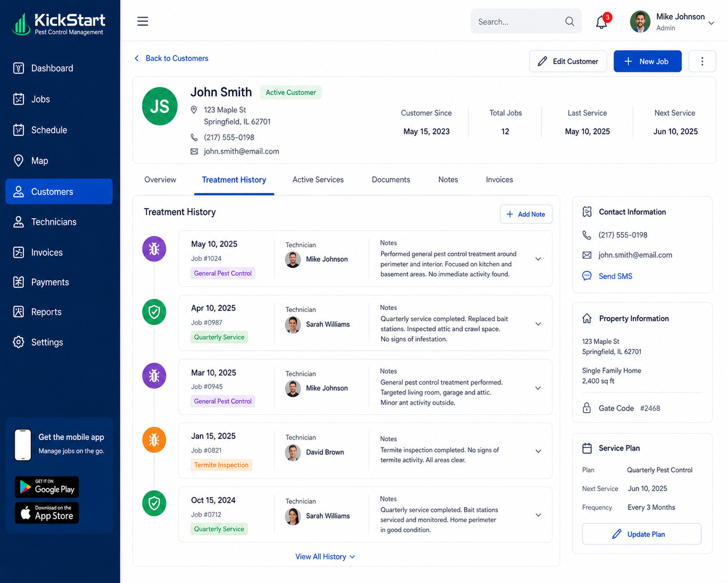Go Back to Customers link
728x583 pixels.
[x=171, y=58]
